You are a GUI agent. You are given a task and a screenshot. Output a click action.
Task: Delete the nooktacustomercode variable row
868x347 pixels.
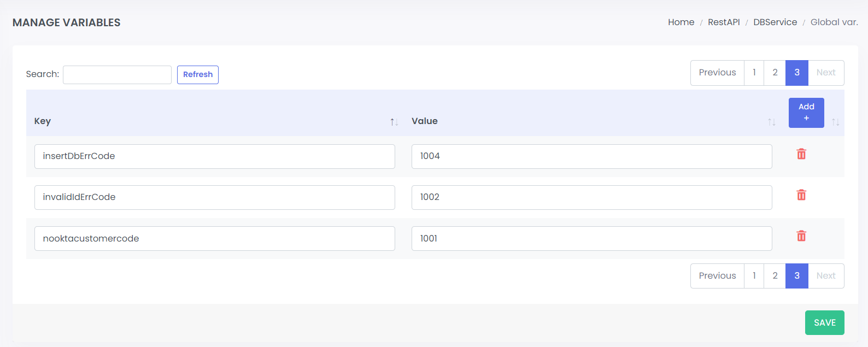point(801,236)
